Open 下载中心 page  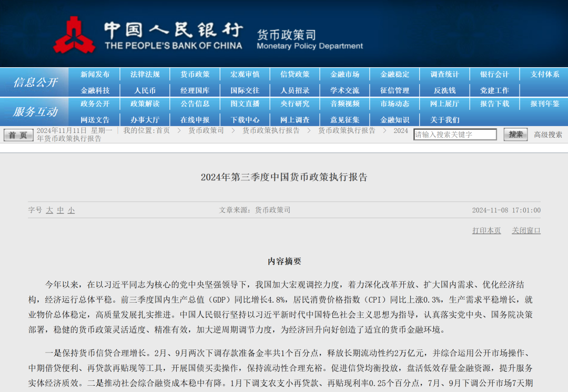tap(245, 120)
